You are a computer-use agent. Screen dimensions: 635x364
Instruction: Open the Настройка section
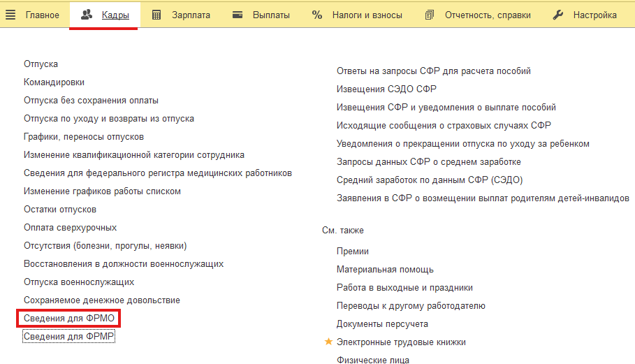click(595, 15)
